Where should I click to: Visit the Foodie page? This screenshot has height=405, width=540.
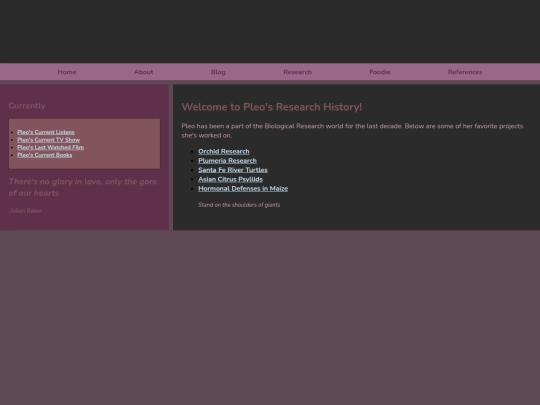(x=380, y=72)
